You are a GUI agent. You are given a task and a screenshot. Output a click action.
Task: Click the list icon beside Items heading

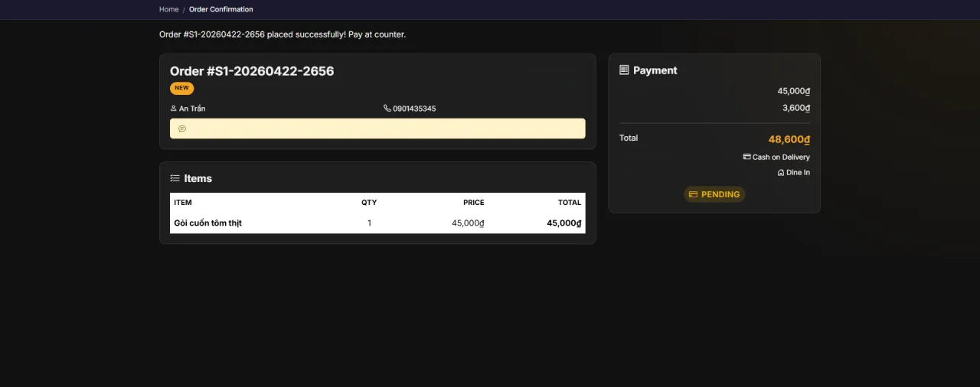(175, 178)
